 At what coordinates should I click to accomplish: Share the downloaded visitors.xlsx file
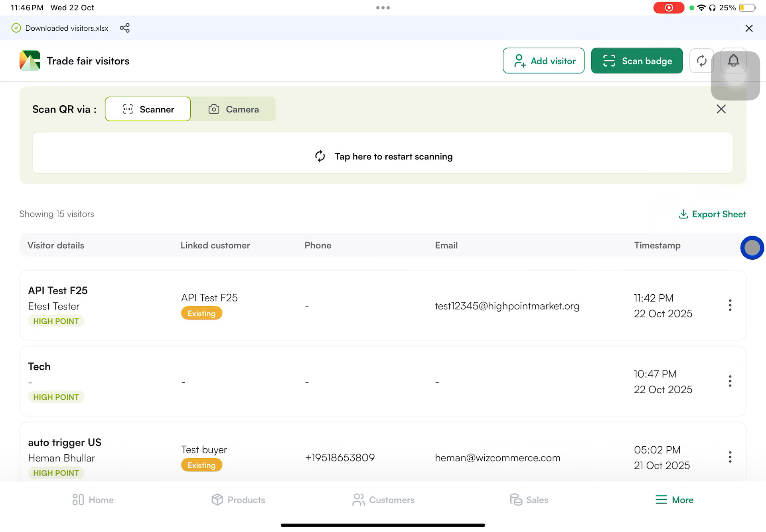coord(125,28)
